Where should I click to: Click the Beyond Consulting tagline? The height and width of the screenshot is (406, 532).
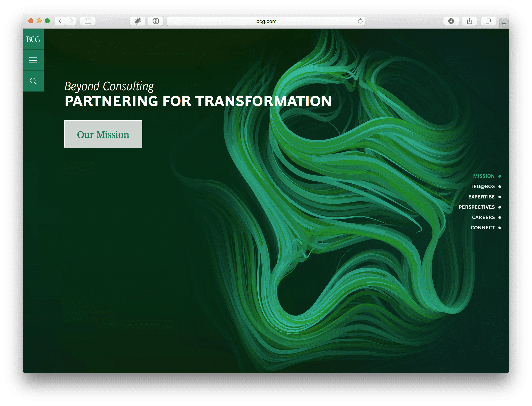[x=109, y=87]
